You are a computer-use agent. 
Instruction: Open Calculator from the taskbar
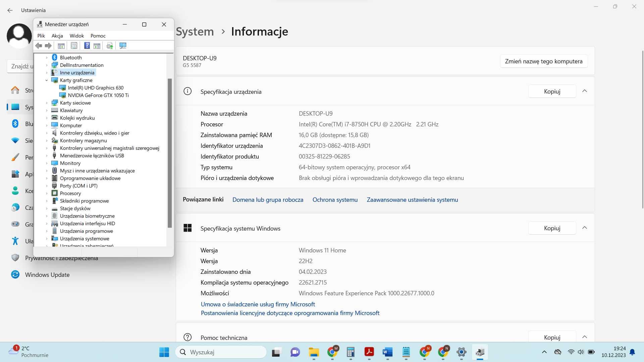[351, 352]
